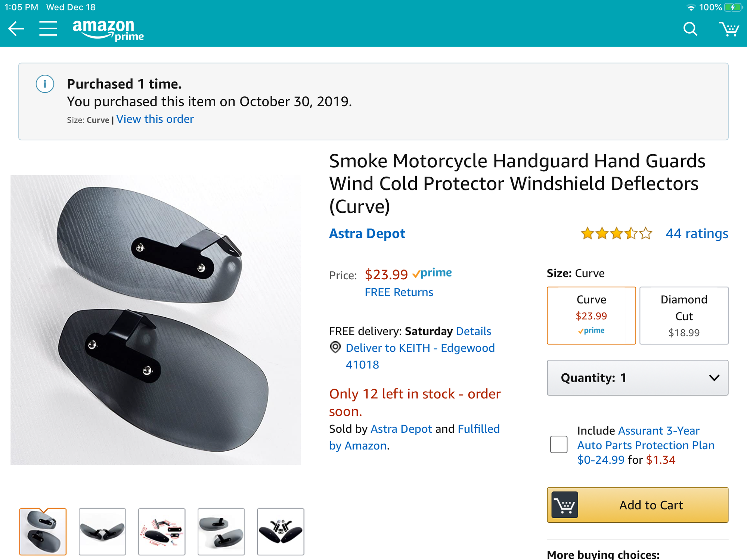Open the FREE Returns link

click(x=399, y=292)
